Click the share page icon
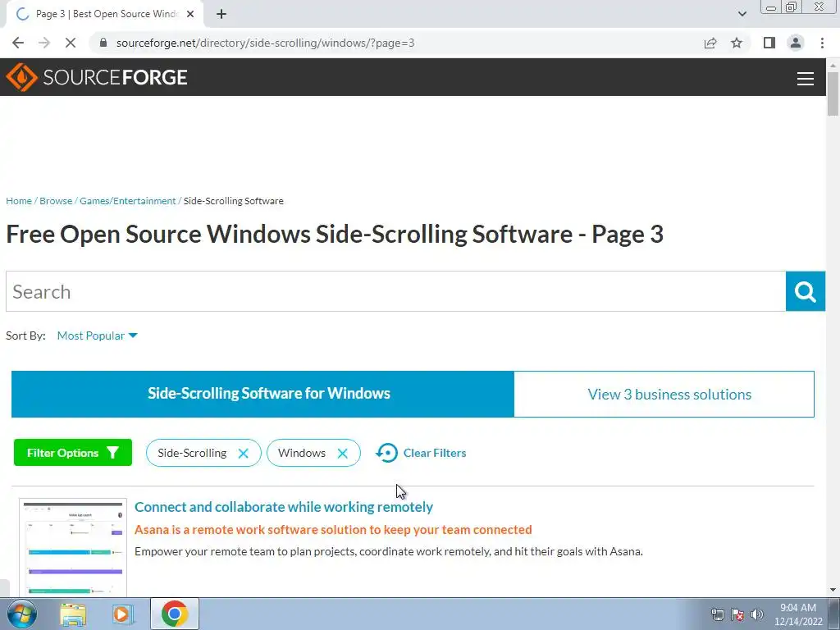This screenshot has width=840, height=630. tap(710, 43)
